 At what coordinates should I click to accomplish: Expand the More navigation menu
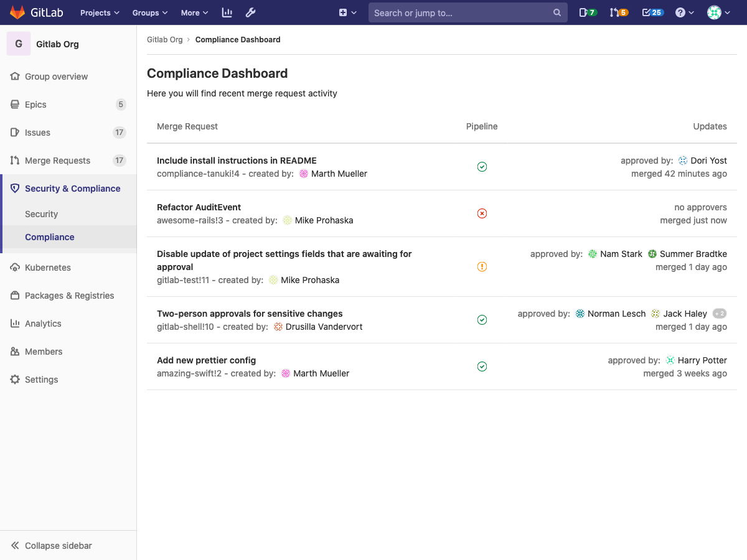click(x=194, y=12)
